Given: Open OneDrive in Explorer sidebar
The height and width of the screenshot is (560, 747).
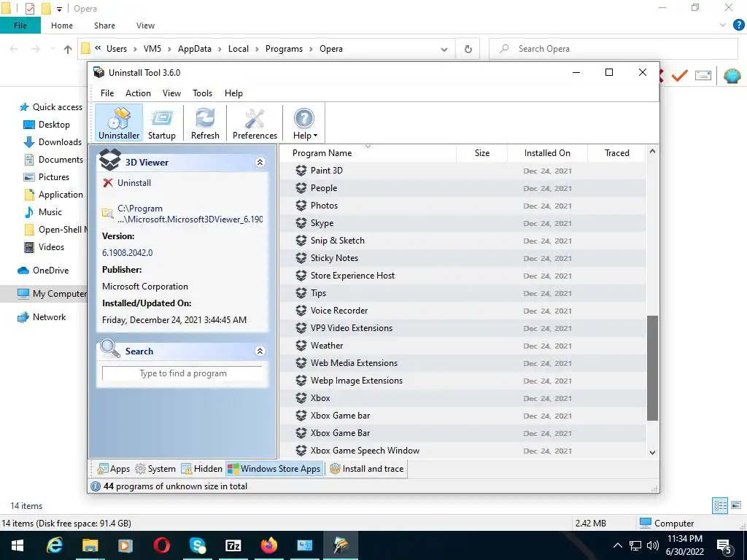Looking at the screenshot, I should pos(43,271).
